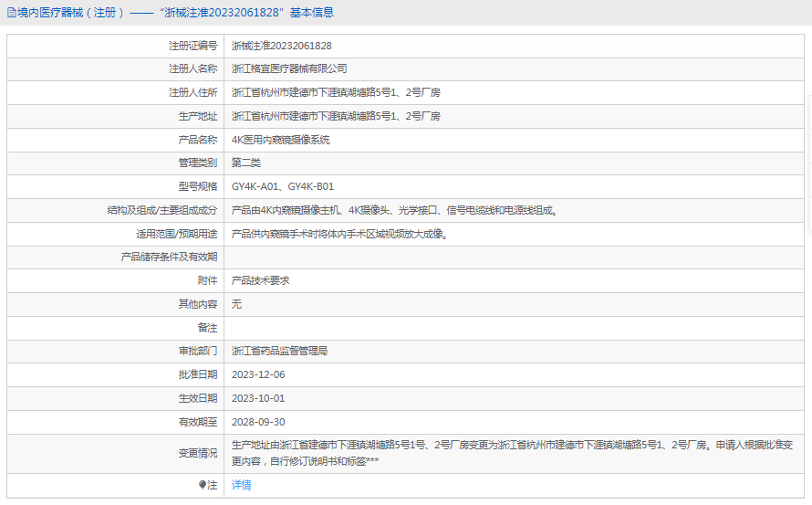This screenshot has width=812, height=505.
Task: Click the 管理类别 row label
Action: coord(198,163)
